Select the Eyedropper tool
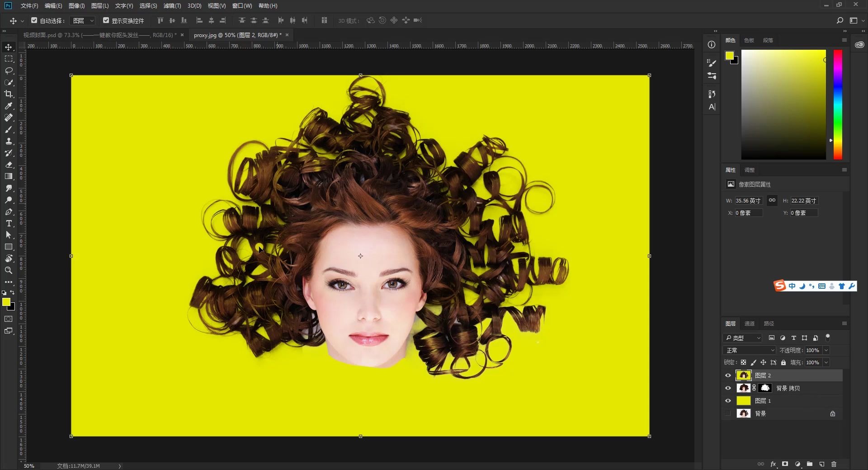 (x=9, y=106)
